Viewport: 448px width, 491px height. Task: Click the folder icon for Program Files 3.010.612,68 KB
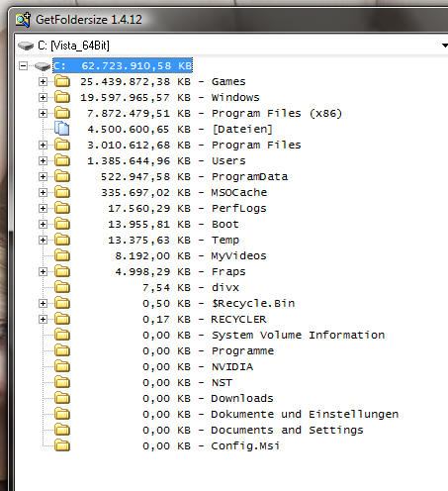coord(62,145)
